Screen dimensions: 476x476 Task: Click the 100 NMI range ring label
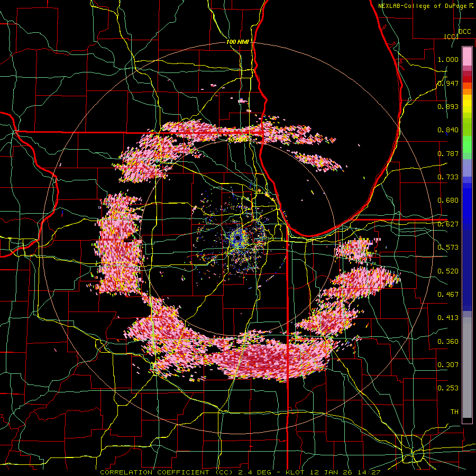(x=237, y=42)
